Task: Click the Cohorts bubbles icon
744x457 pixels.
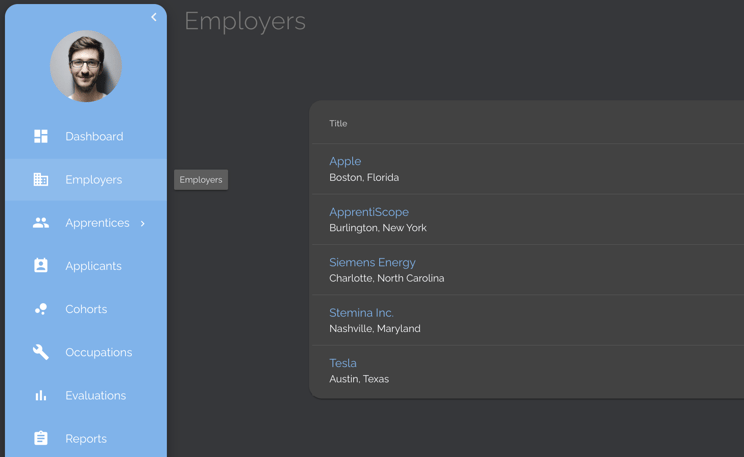Action: tap(41, 309)
